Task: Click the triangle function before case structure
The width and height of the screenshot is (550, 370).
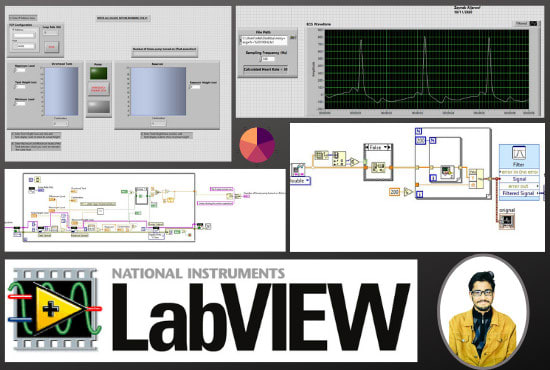Action: coord(355,162)
